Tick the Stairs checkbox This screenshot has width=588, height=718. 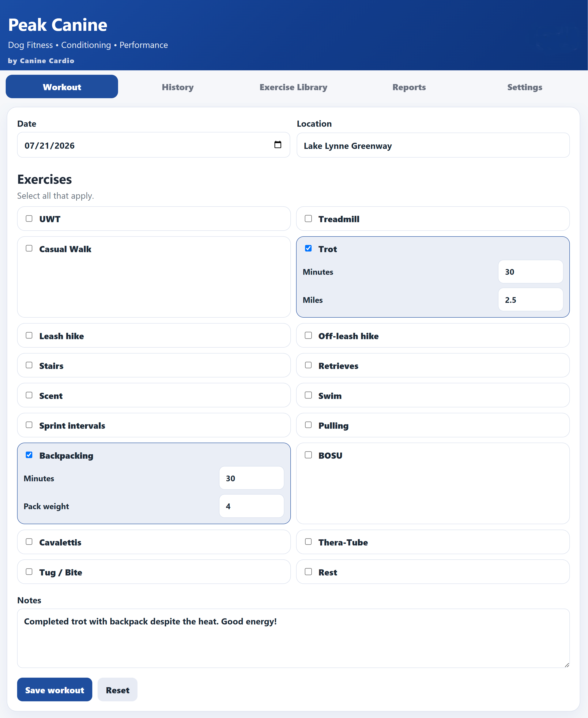[29, 365]
